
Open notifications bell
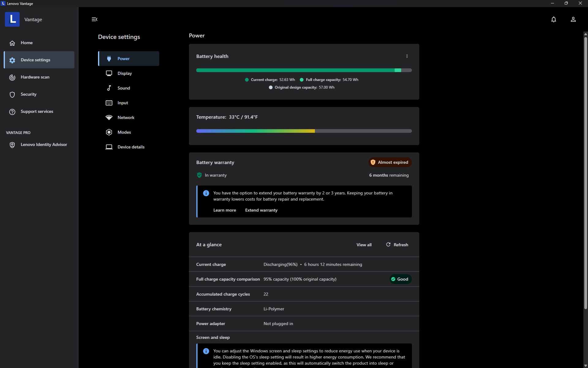coord(553,19)
